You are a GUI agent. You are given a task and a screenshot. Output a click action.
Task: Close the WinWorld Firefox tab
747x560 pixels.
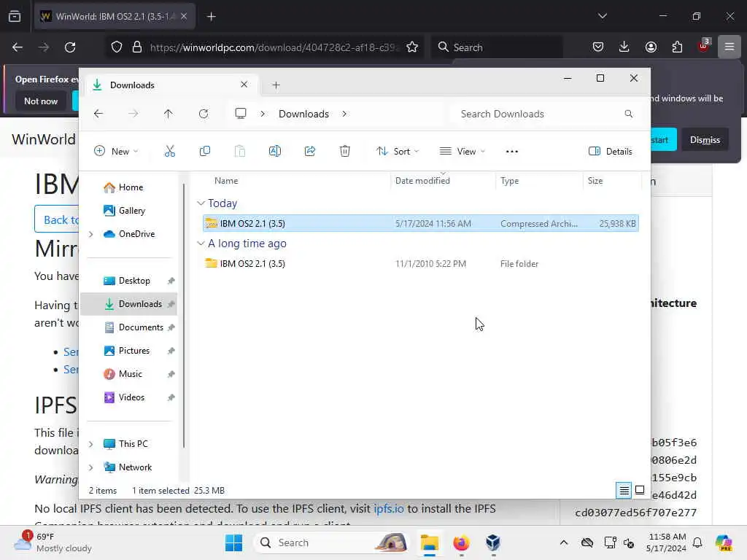(x=184, y=16)
